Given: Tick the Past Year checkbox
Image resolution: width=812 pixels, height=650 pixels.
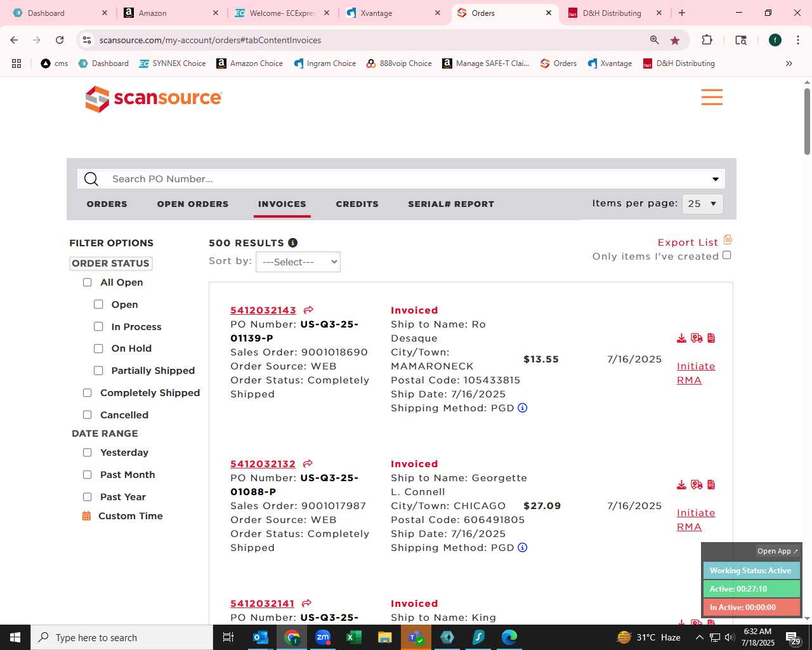Looking at the screenshot, I should pos(88,497).
